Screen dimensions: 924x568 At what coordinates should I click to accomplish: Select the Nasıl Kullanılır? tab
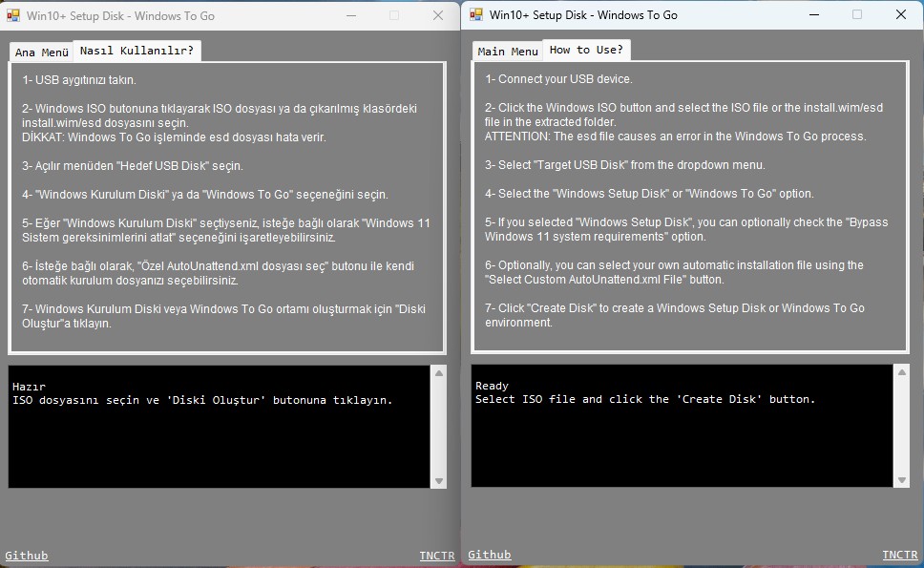136,51
